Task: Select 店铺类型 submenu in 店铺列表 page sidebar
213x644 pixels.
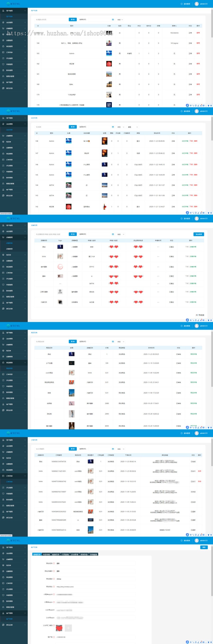Action: pos(9,249)
